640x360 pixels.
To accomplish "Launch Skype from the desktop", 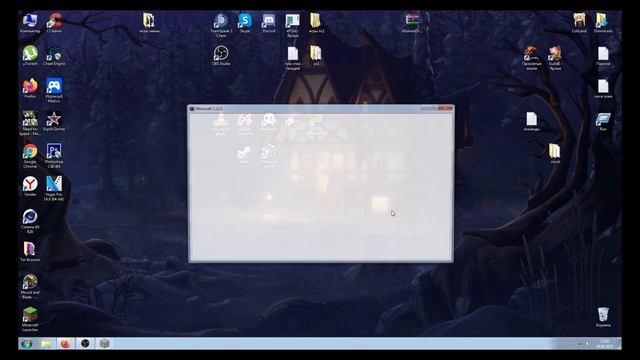I will tap(245, 23).
